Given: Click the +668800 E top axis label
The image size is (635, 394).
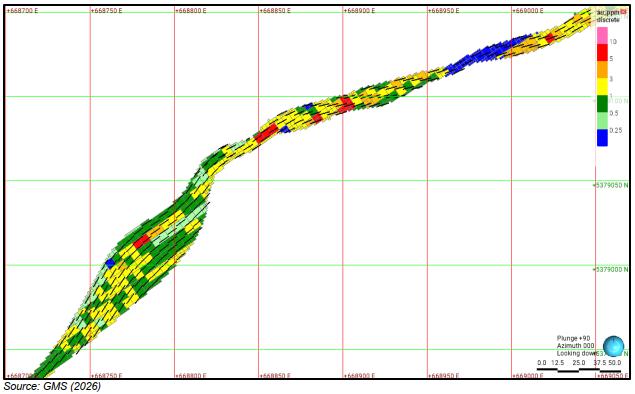Looking at the screenshot, I should click(x=190, y=11).
